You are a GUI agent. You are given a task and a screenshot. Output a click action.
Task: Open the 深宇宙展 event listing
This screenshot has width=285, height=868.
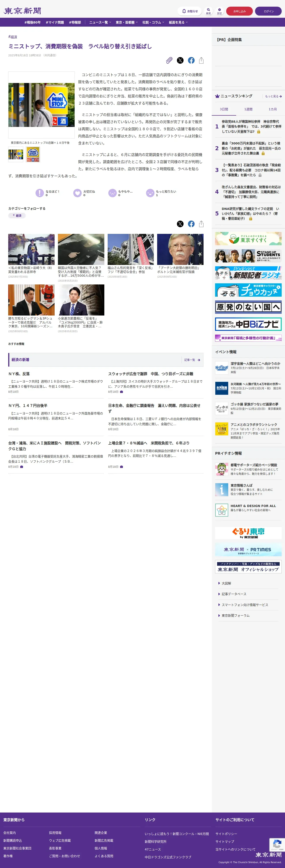[248, 368]
